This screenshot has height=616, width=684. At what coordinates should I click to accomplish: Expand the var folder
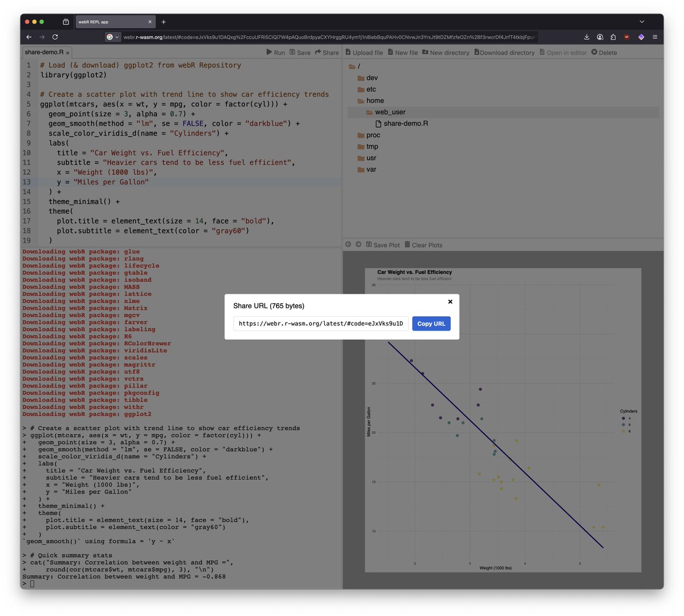click(367, 169)
